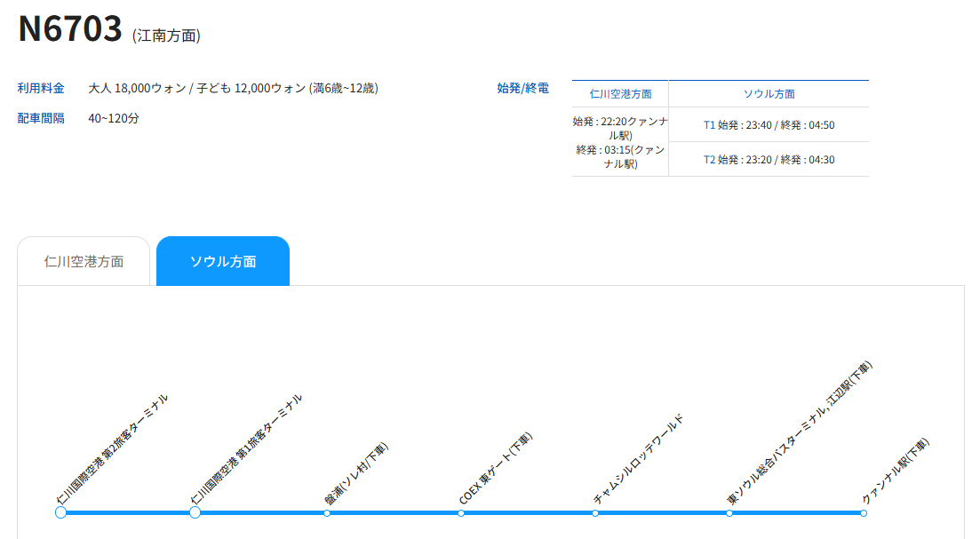Click the 東ソウル総合バスターミナル stop circle
The width and height of the screenshot is (980, 539).
(x=729, y=512)
